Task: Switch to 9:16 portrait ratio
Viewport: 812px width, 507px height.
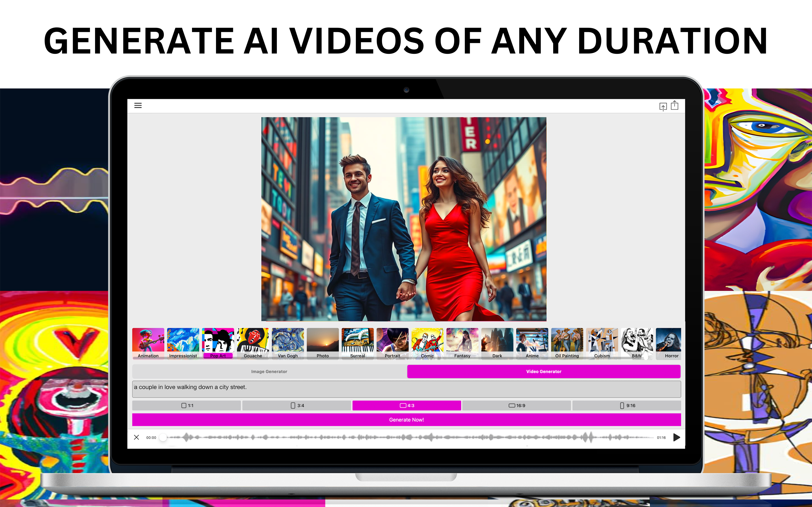Action: [627, 405]
